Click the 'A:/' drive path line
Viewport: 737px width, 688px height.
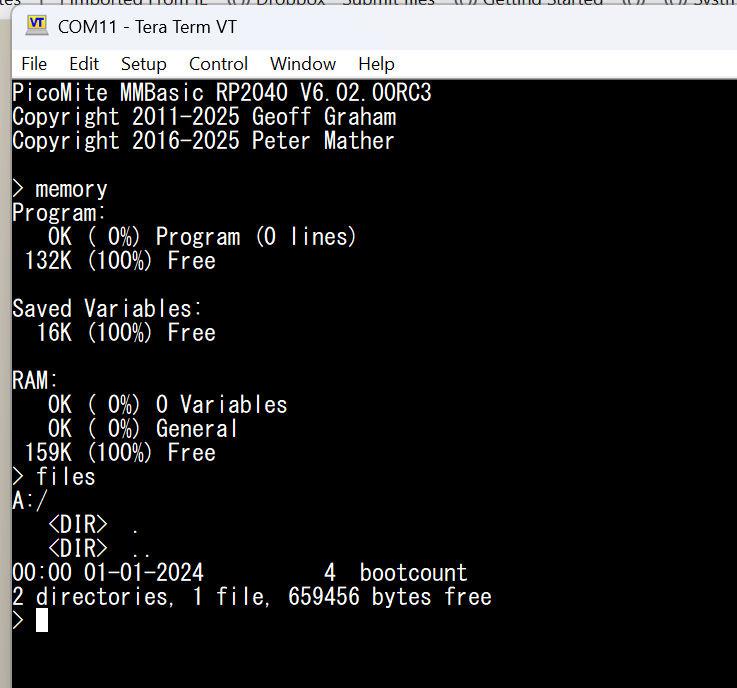pyautogui.click(x=30, y=501)
